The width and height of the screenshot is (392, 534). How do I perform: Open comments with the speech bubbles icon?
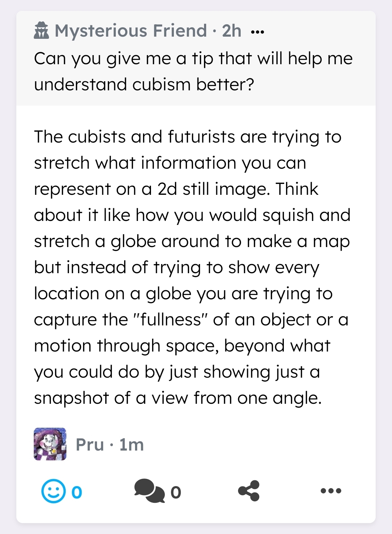(x=149, y=491)
